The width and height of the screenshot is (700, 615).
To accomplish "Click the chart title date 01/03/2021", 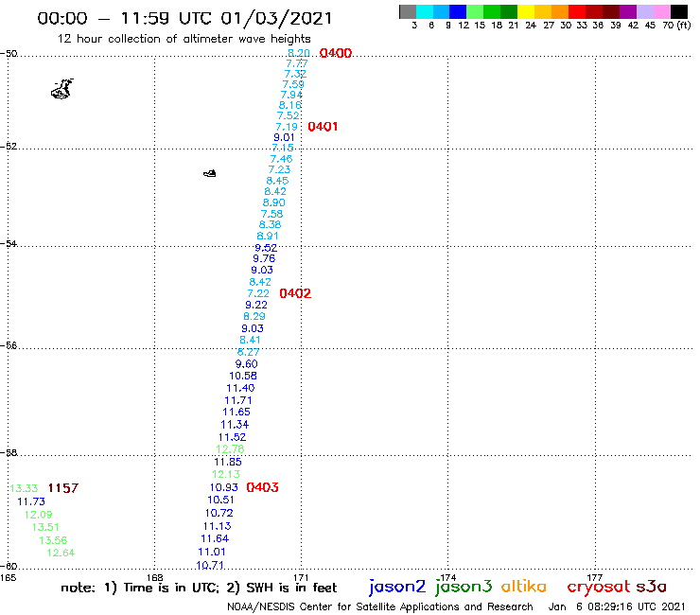I will click(x=277, y=18).
